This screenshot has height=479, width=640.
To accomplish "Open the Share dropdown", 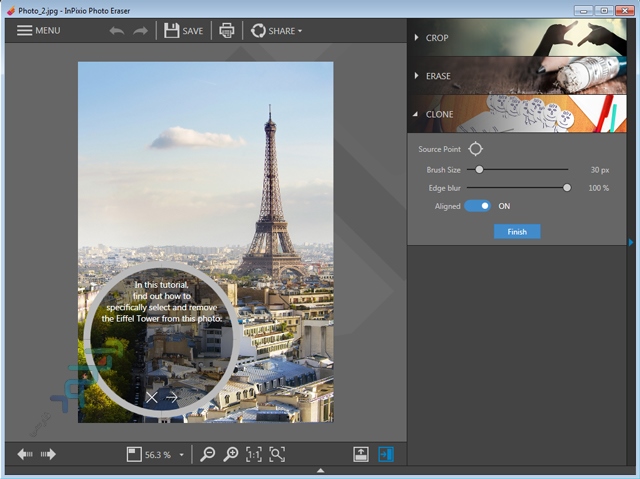I will click(277, 31).
